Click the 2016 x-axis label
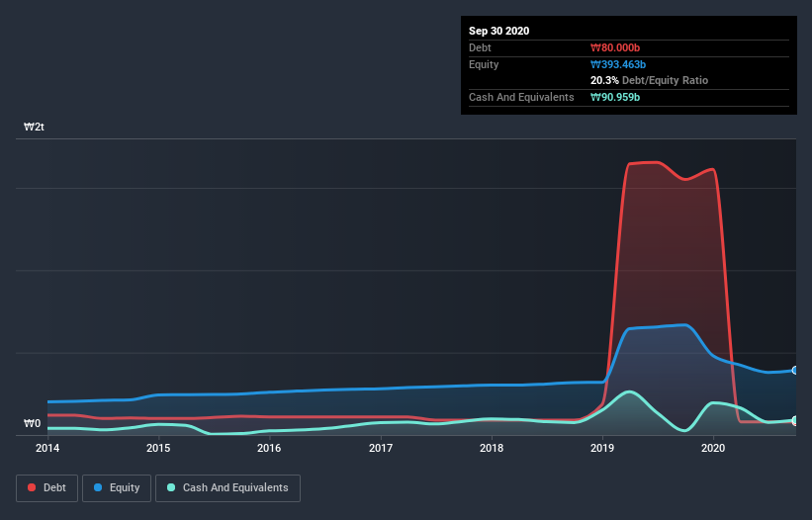This screenshot has height=520, width=812. tap(269, 448)
